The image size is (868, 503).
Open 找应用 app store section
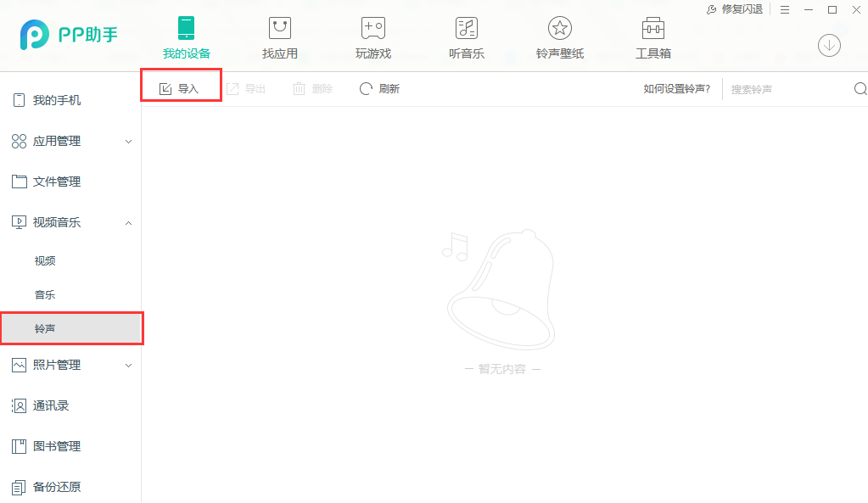point(280,36)
